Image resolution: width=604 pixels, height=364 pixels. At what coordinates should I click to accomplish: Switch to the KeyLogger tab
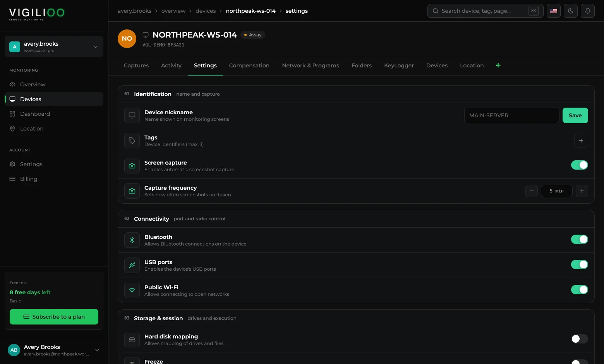(399, 65)
